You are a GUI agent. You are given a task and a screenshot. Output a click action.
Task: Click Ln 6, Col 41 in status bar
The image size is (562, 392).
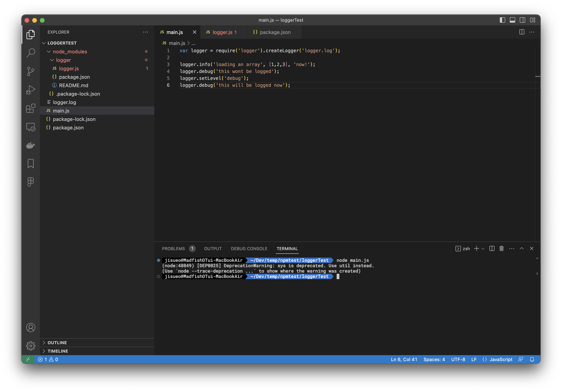click(404, 359)
